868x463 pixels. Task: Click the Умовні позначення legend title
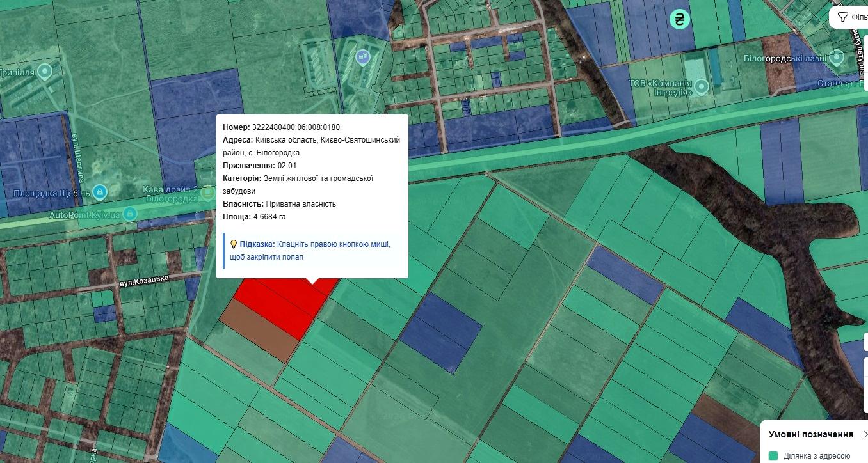[810, 434]
